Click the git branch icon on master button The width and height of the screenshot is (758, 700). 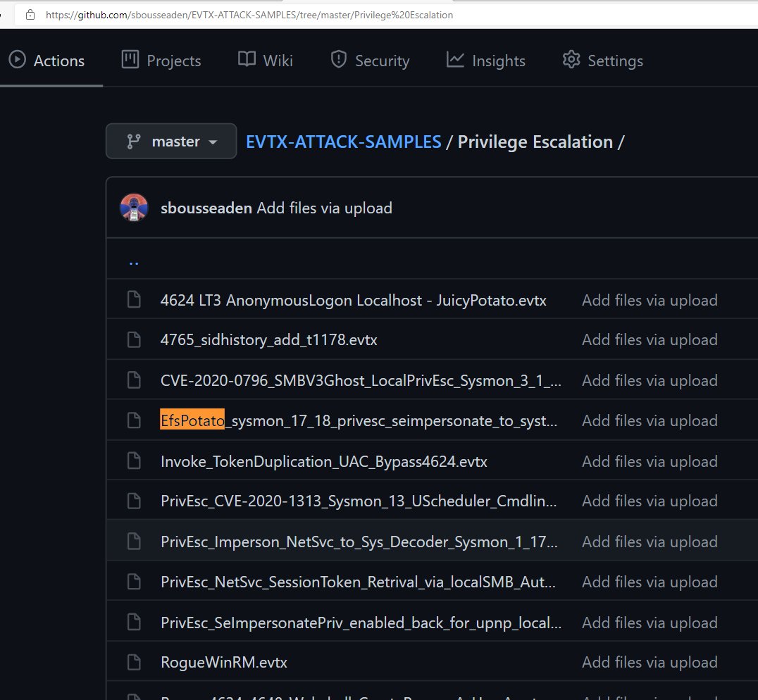pos(134,142)
